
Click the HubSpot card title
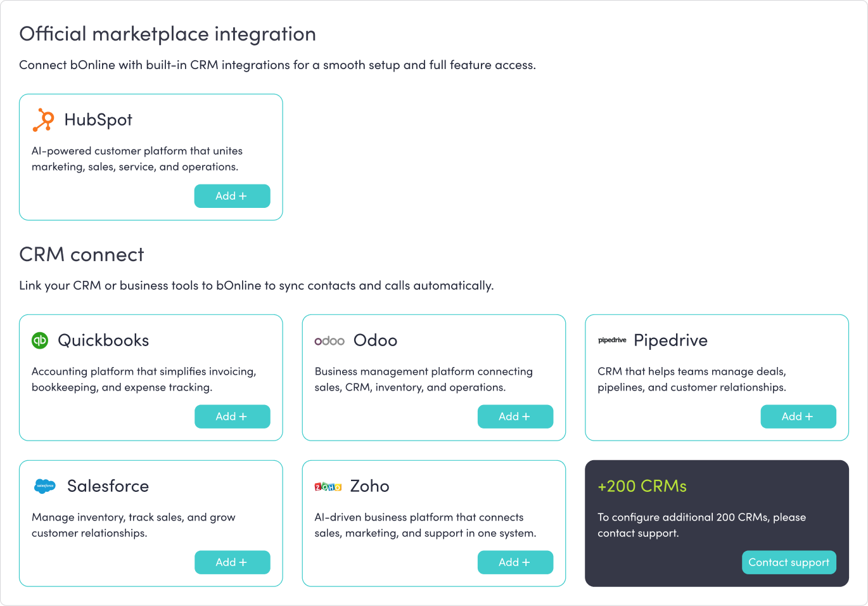click(98, 120)
